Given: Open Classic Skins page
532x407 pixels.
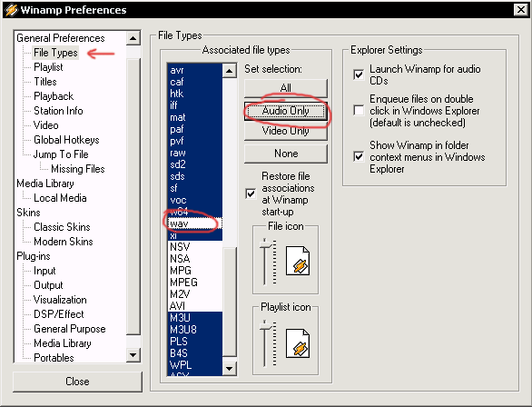Looking at the screenshot, I should (62, 227).
